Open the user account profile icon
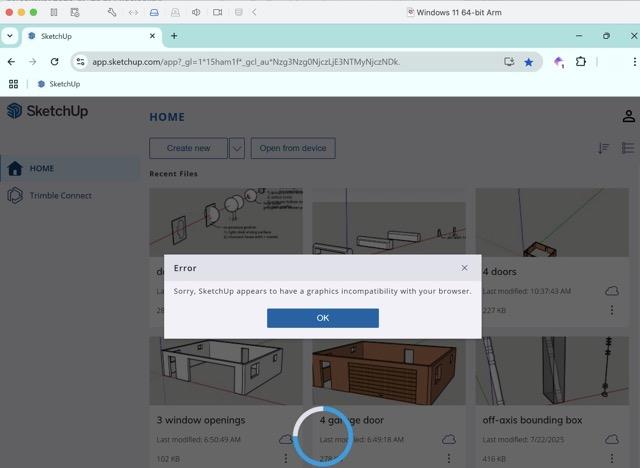 point(629,116)
